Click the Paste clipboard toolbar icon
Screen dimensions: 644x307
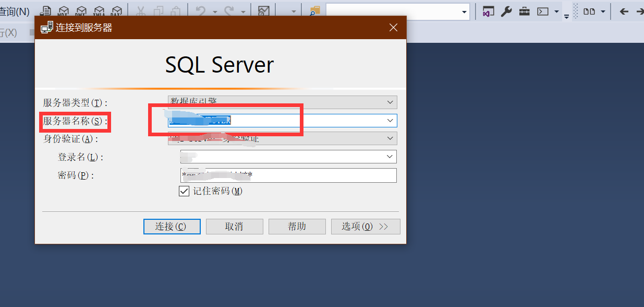point(176,11)
